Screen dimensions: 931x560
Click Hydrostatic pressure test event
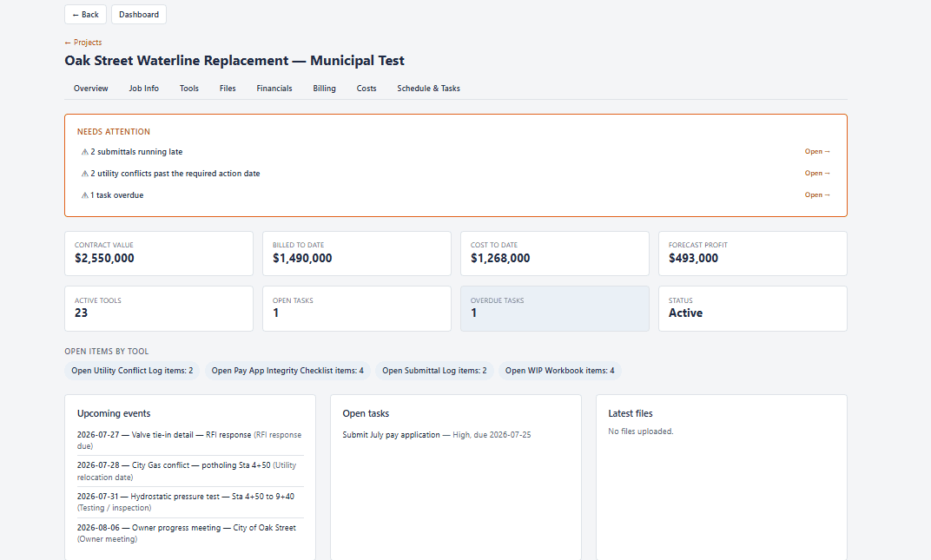coord(190,502)
